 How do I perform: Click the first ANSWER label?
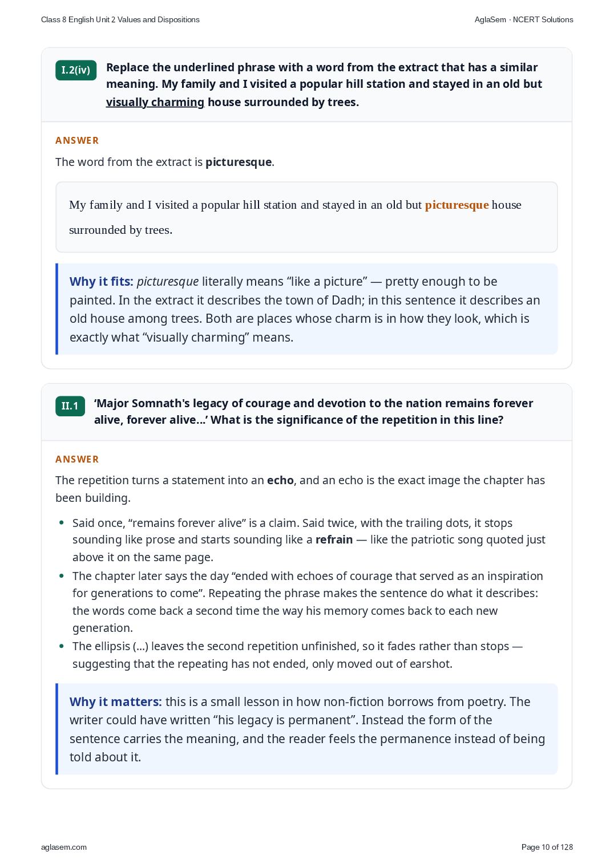(x=77, y=140)
